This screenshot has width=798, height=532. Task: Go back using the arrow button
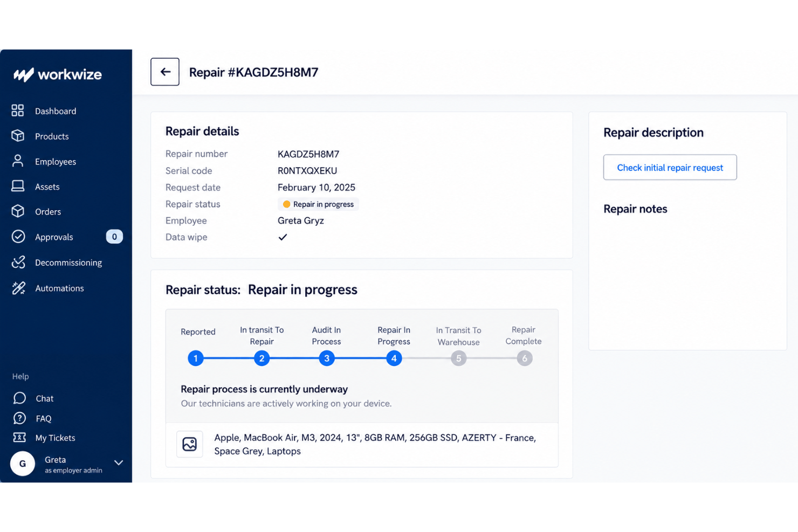pyautogui.click(x=165, y=72)
